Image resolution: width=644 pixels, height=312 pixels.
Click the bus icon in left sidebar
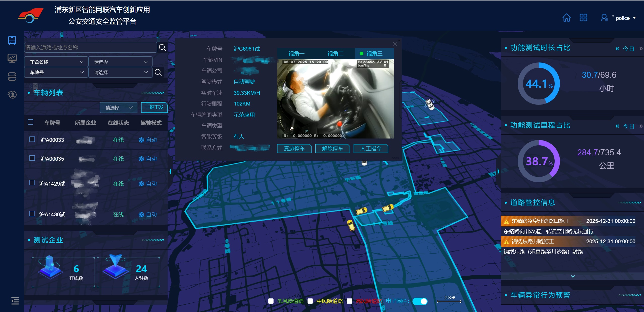pos(12,40)
